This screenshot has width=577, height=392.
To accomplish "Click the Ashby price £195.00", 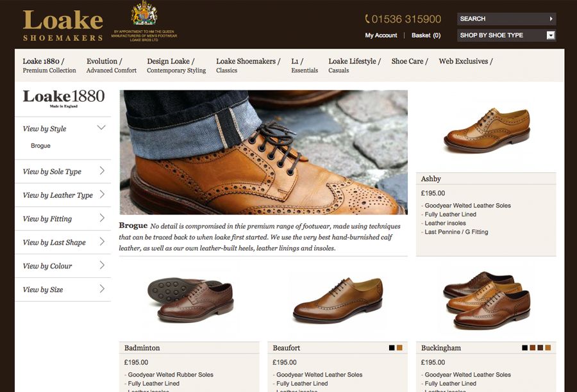I will coord(433,193).
